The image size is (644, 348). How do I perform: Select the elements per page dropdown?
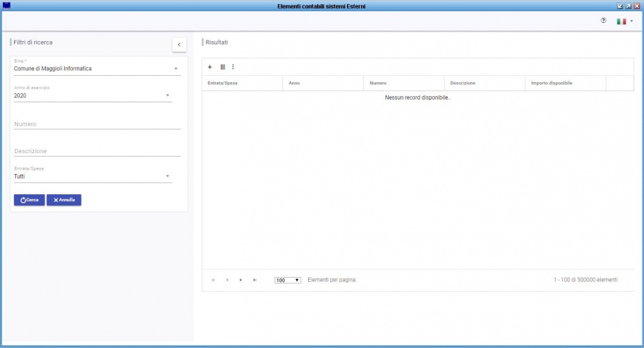point(287,280)
